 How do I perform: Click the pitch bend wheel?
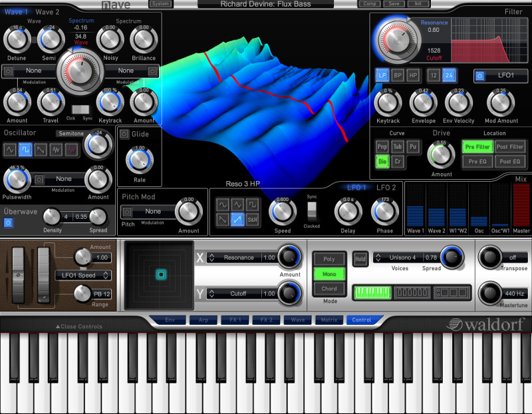pos(19,275)
